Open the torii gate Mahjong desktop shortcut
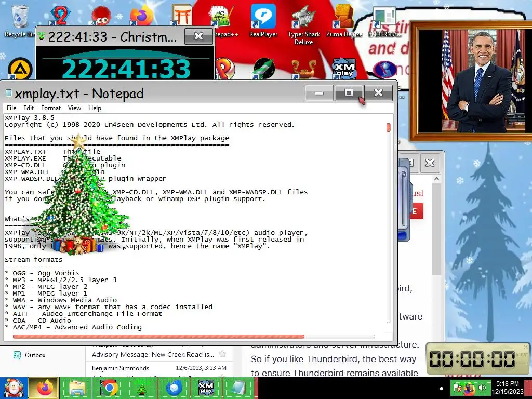 coord(181,15)
